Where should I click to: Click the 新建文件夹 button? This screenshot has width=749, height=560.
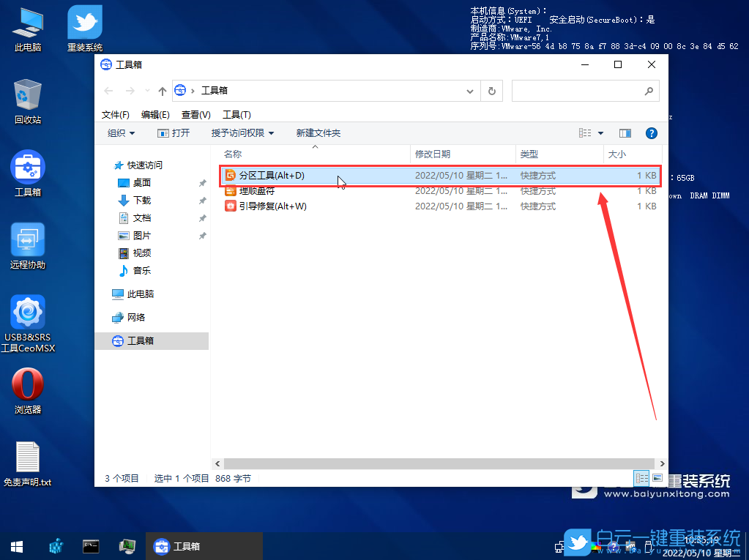[318, 132]
